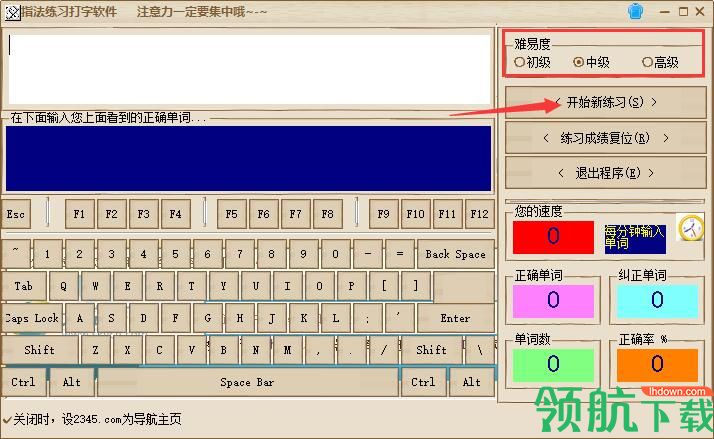This screenshot has width=714, height=439.
Task: Click the green 单词数 counter box
Action: point(553,365)
